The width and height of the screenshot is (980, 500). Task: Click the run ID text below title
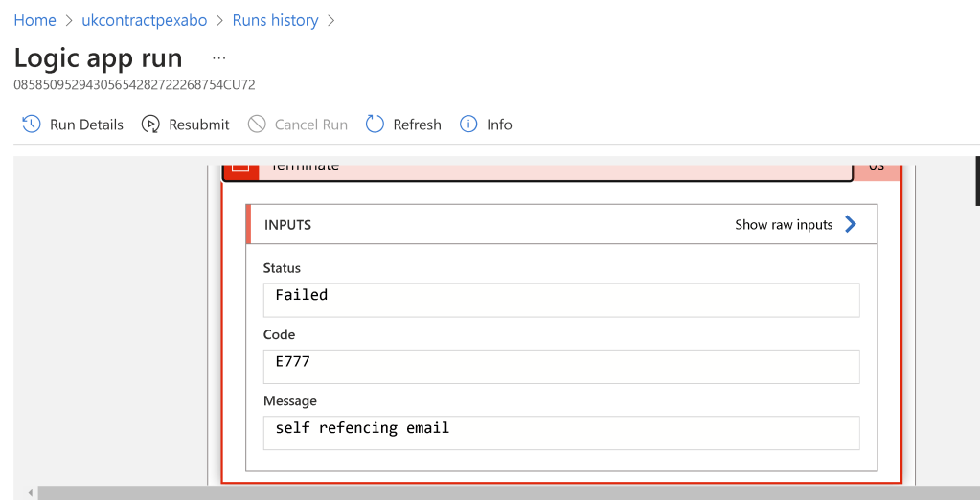click(134, 85)
